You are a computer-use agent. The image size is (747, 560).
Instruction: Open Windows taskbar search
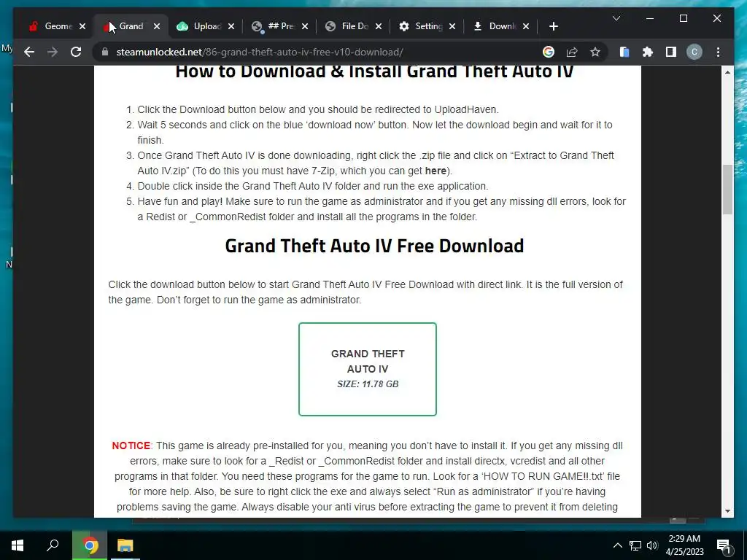tap(53, 545)
